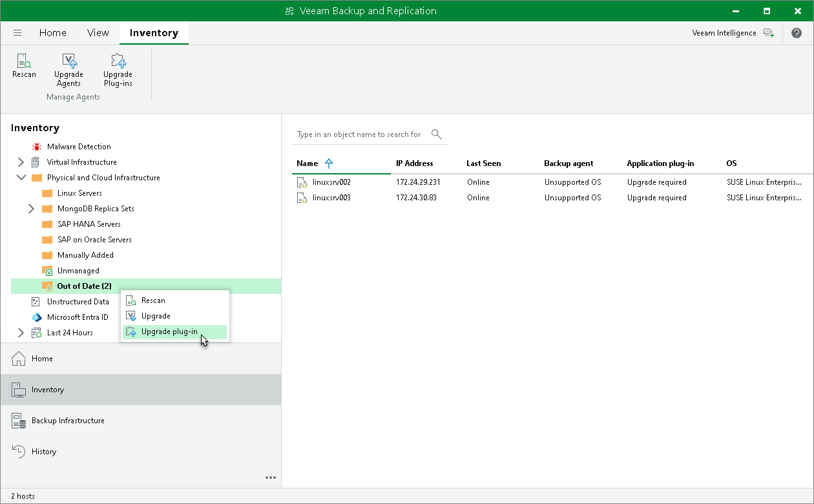Sort the list by the Name column
Image resolution: width=814 pixels, height=504 pixels.
(308, 163)
